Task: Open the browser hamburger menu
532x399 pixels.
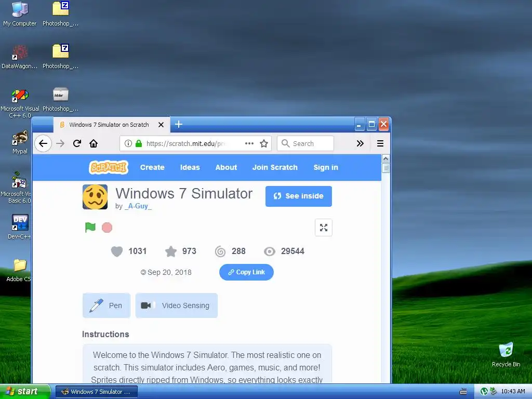Action: [380, 143]
